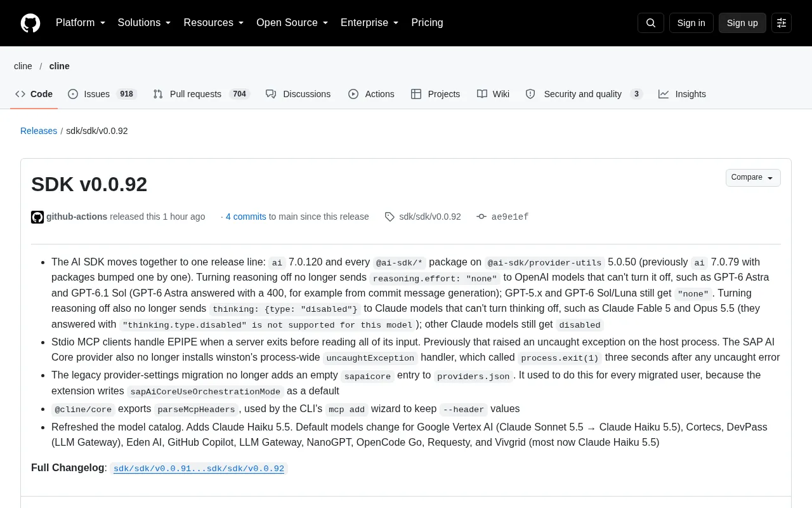Click the 'providers.json' code text
This screenshot has height=508, width=812.
point(473,376)
